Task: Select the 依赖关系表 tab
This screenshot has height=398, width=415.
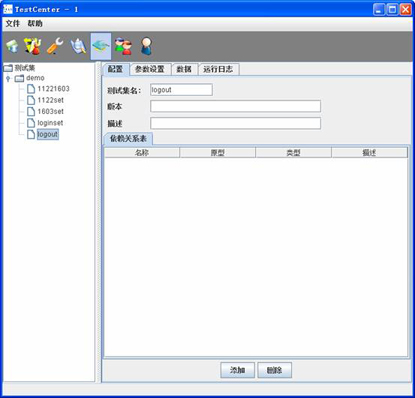Action: tap(128, 139)
